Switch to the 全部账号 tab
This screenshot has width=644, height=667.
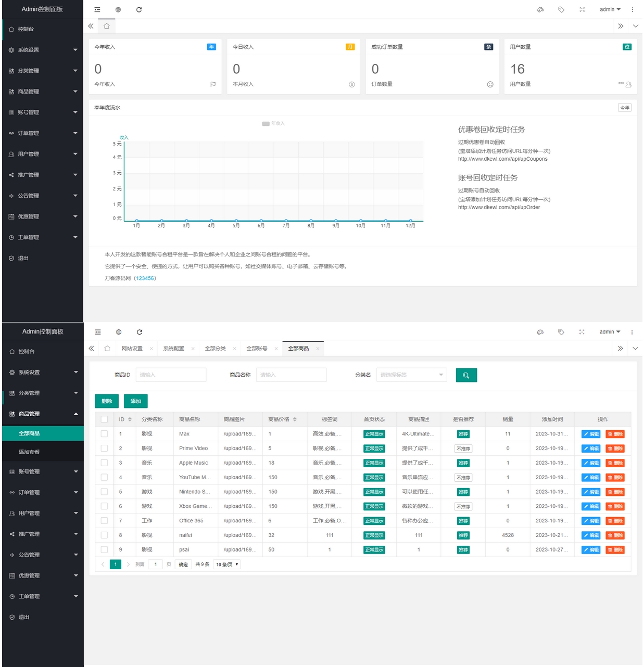pos(257,349)
